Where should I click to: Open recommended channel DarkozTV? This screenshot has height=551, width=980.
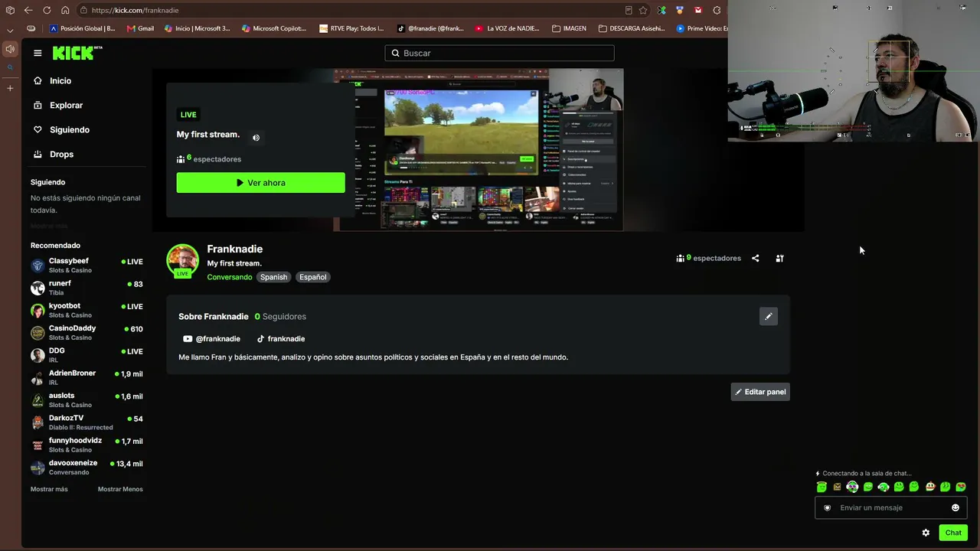tap(87, 422)
